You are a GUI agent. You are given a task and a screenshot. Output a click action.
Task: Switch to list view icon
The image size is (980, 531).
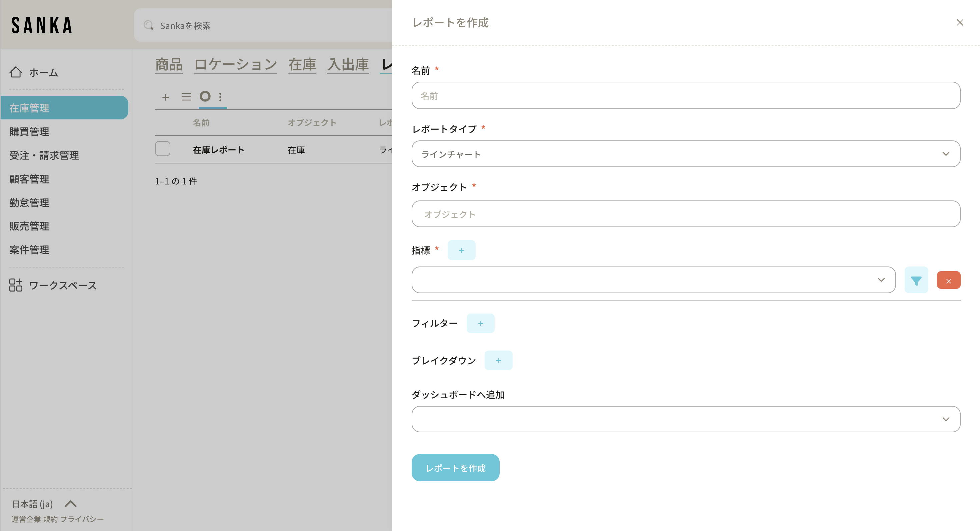186,97
